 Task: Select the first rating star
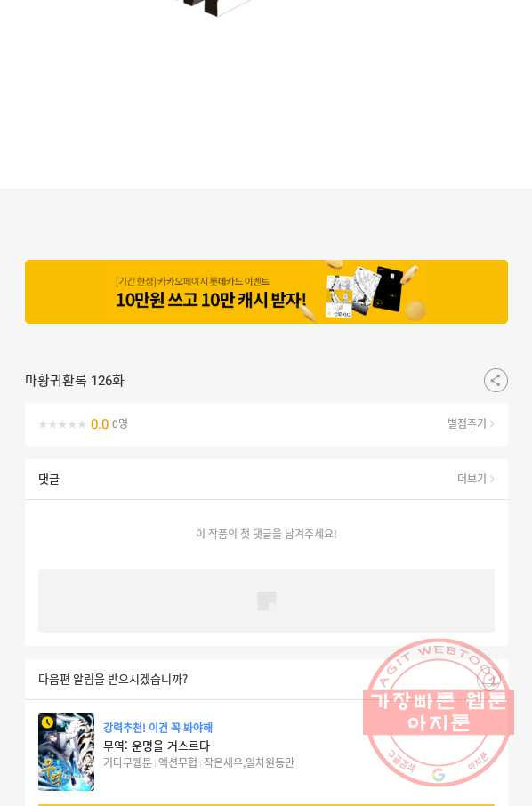(44, 424)
